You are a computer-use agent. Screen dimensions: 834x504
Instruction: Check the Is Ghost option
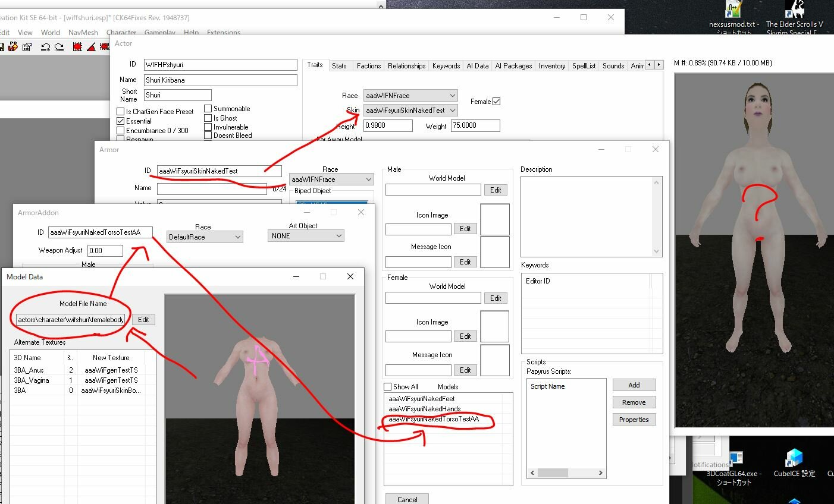[208, 118]
